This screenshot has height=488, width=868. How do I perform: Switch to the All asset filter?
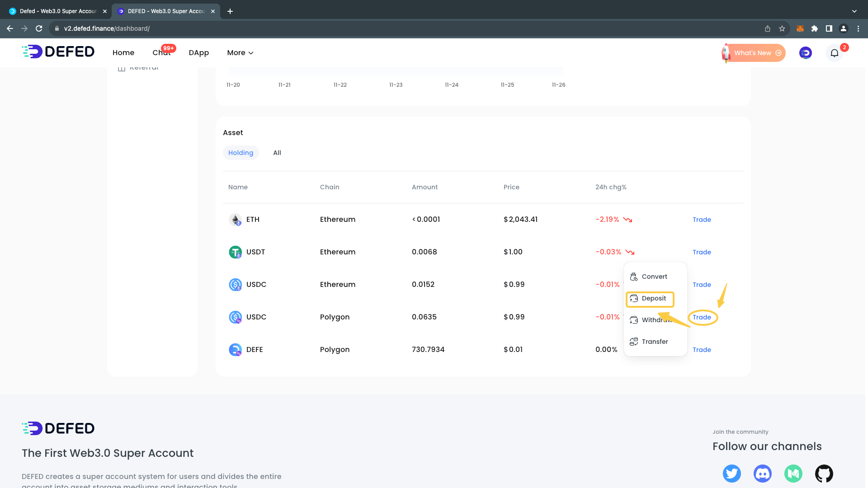click(277, 153)
